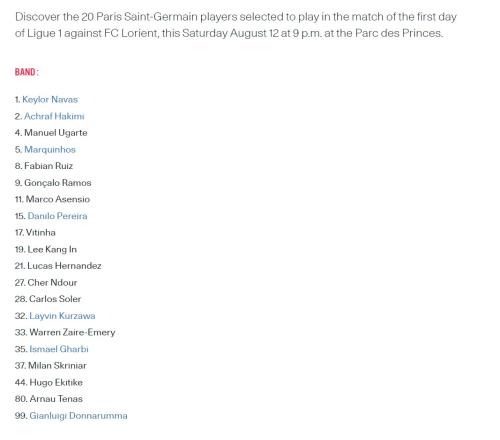500x440 pixels.
Task: Click the Gianluigi Donnarumma link
Action: [x=78, y=416]
